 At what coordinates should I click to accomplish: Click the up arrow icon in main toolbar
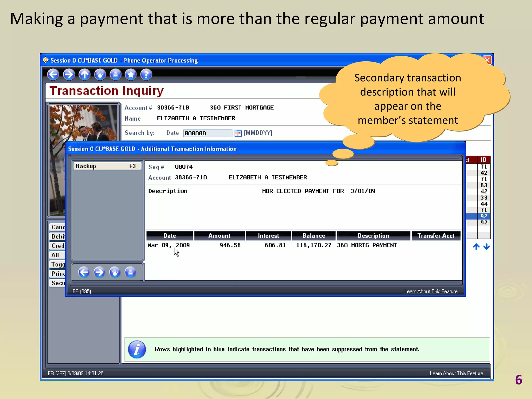[84, 75]
